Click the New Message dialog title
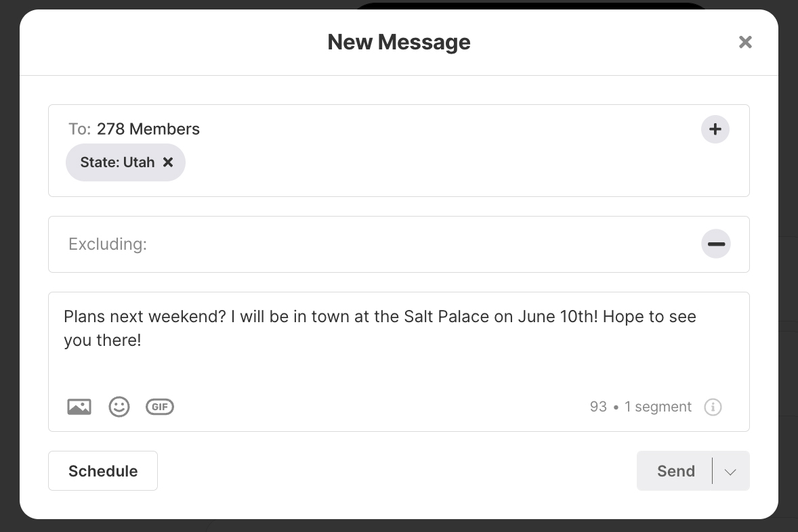This screenshot has height=532, width=798. point(399,42)
